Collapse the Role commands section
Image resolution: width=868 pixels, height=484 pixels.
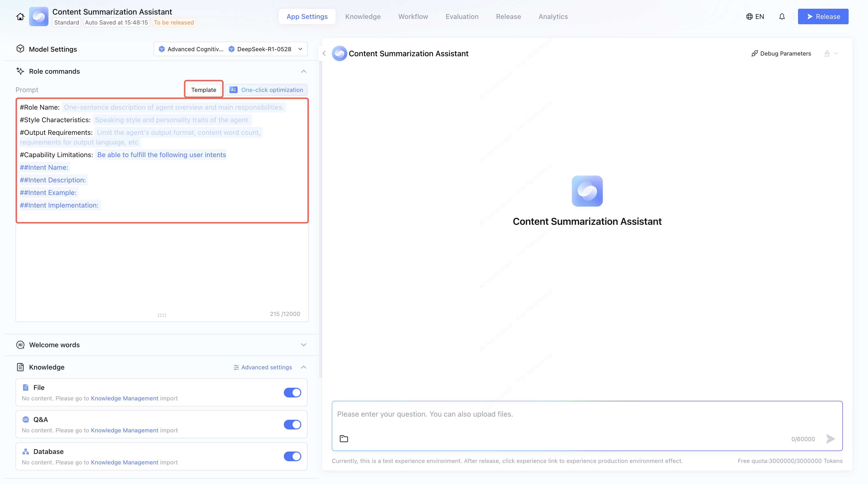click(x=304, y=71)
